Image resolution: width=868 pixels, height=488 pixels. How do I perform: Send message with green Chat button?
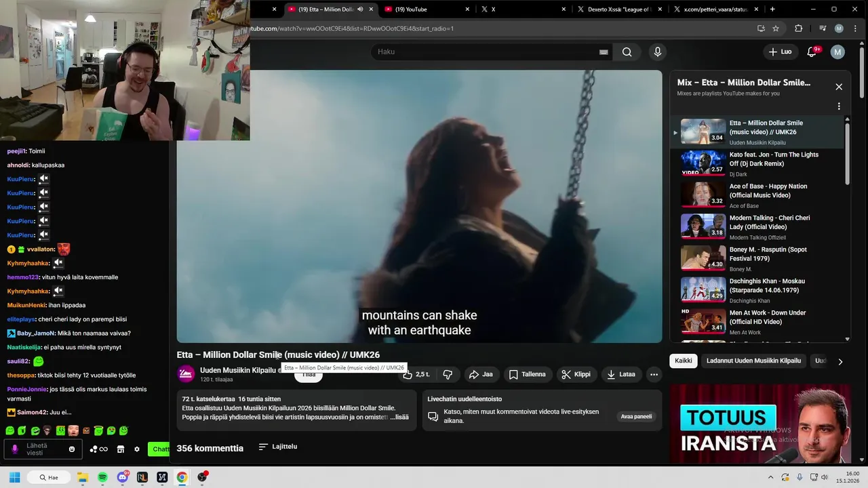click(x=159, y=449)
